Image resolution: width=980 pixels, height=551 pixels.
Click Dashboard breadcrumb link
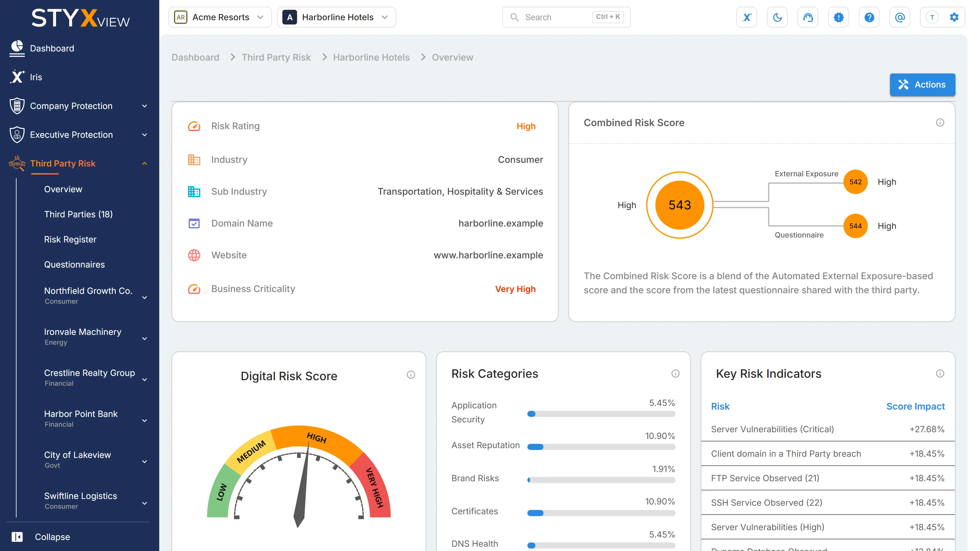click(x=195, y=57)
